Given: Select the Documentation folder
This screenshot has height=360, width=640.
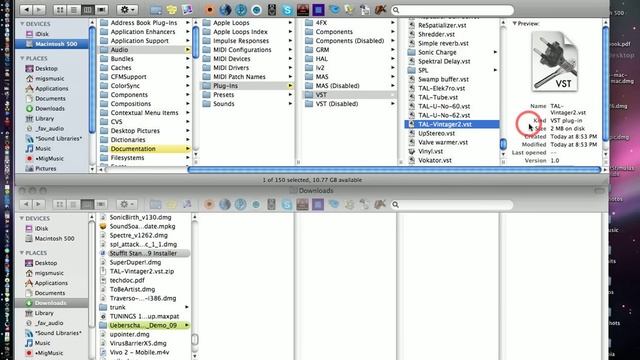Looking at the screenshot, I should click(144, 149).
